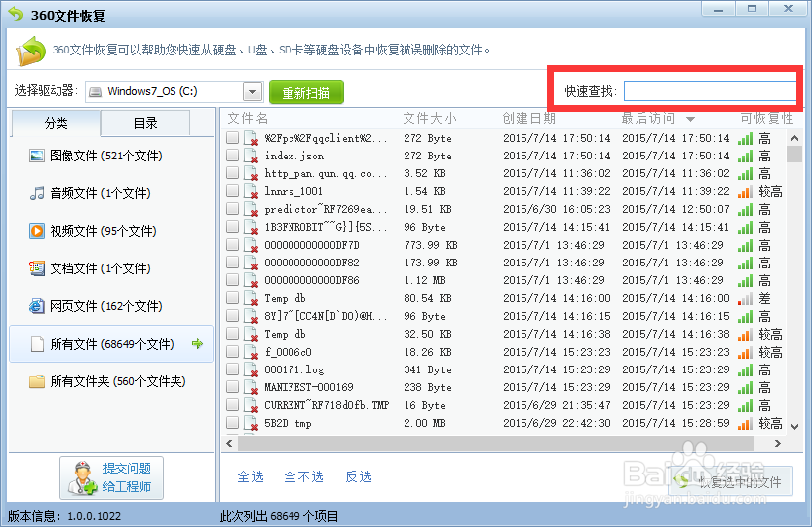Click the all files blank page icon

coord(37,344)
